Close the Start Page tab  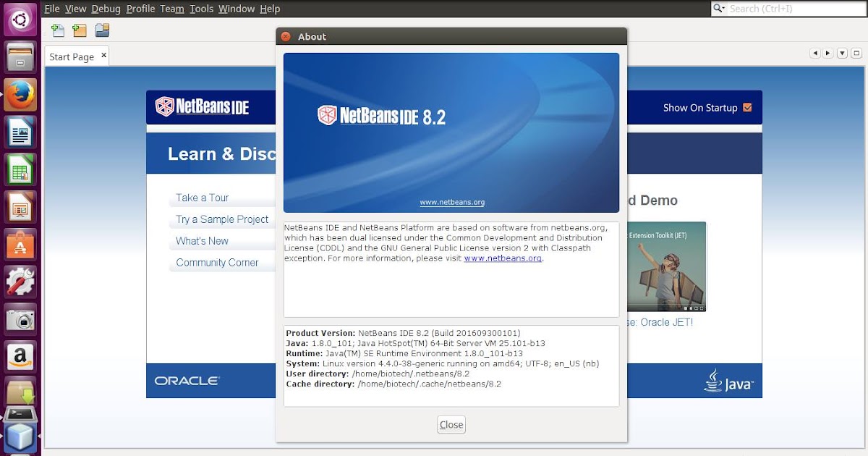click(103, 55)
